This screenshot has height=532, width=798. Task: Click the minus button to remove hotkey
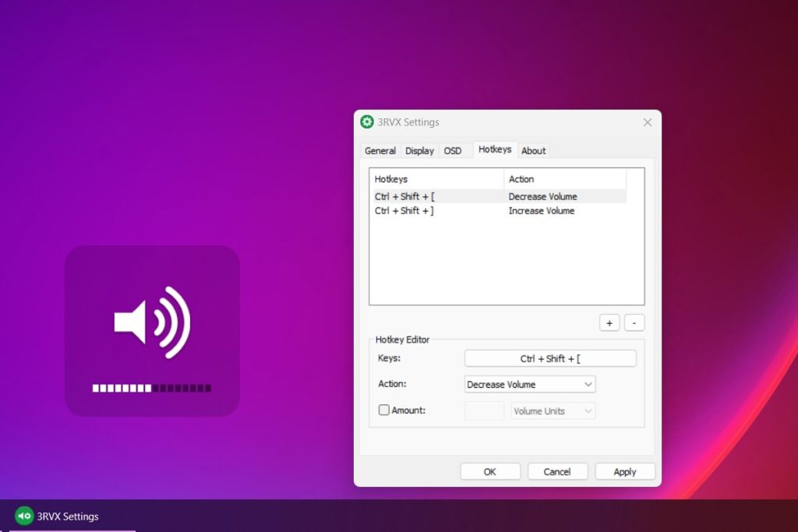coord(634,322)
